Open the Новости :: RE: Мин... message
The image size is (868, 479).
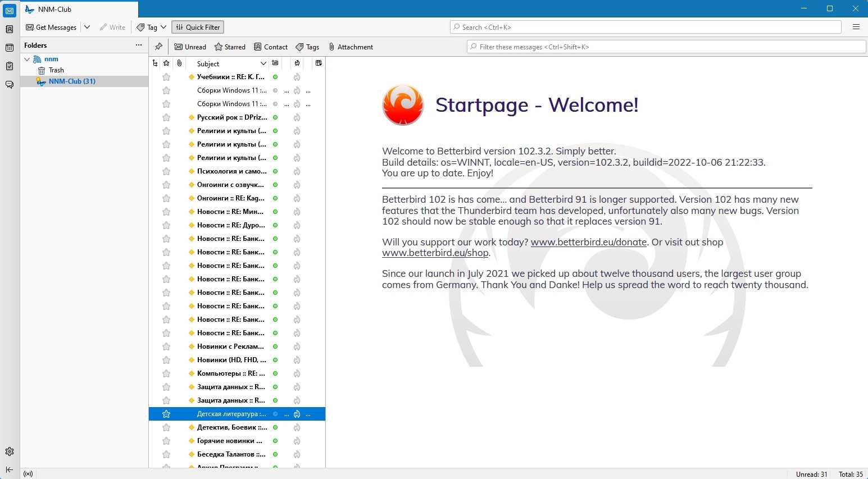[230, 212]
